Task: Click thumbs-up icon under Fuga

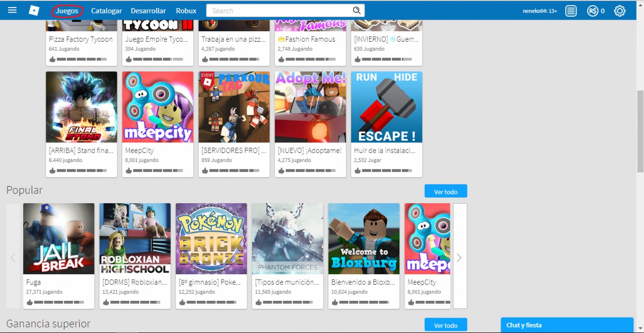Action: click(30, 302)
